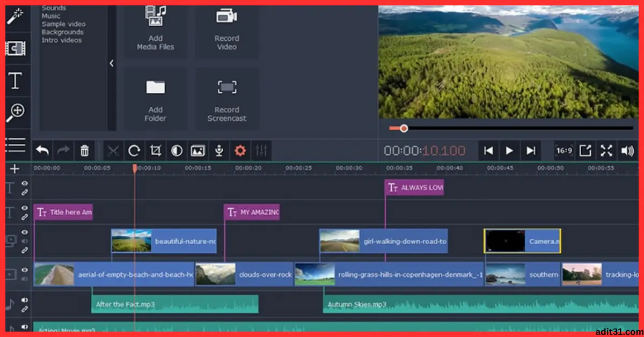Screen dimensions: 644x337
Task: Mute the overlay video track audio
Action: (x=25, y=241)
